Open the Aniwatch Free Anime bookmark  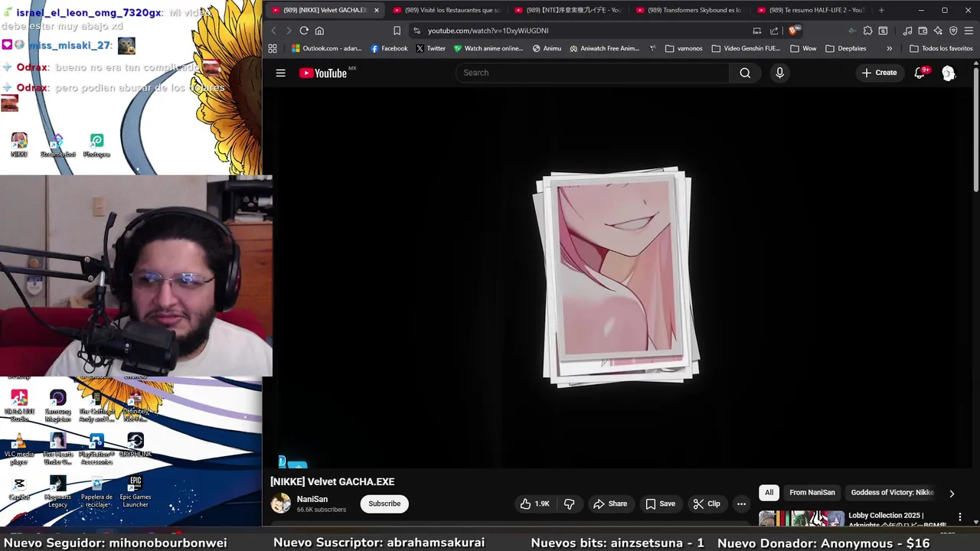[604, 48]
